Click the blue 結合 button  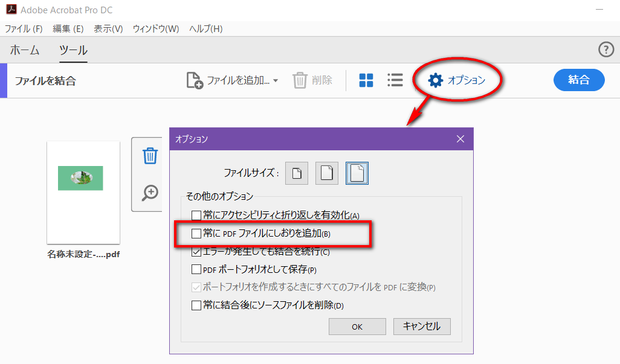coord(578,79)
